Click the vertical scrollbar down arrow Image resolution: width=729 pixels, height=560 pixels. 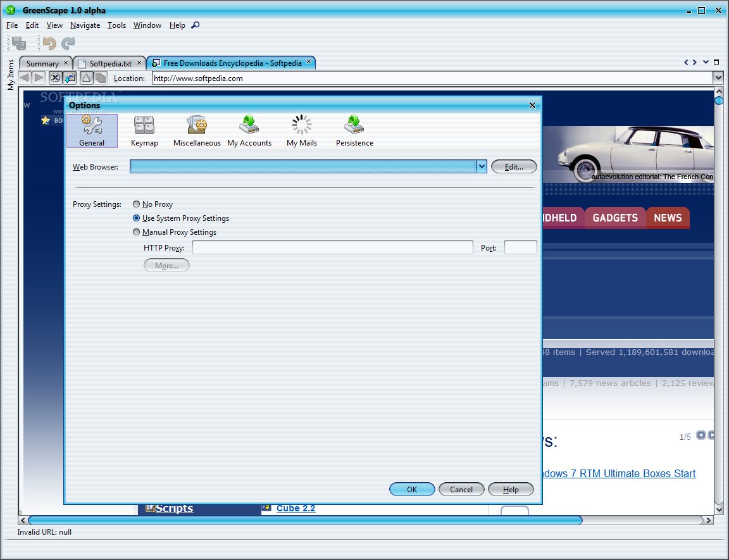coord(719,509)
